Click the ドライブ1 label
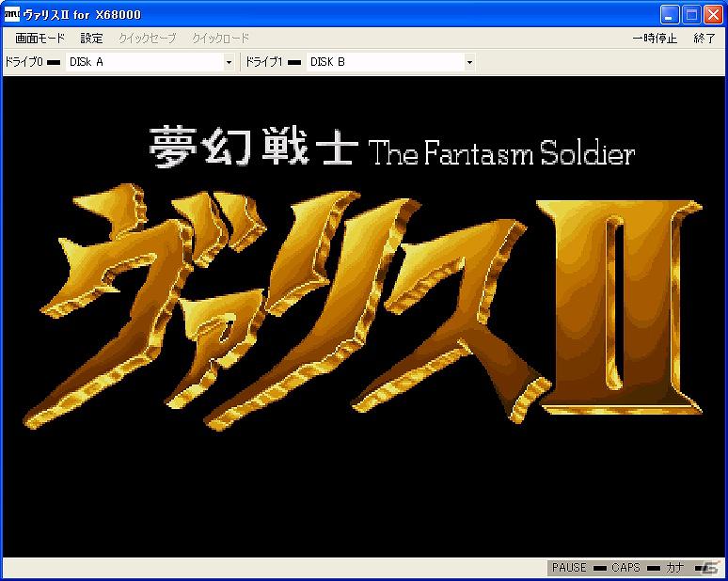728x581 pixels. tap(263, 62)
